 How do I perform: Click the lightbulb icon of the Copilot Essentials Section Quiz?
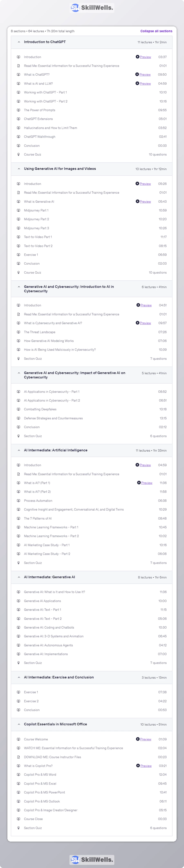[18, 828]
